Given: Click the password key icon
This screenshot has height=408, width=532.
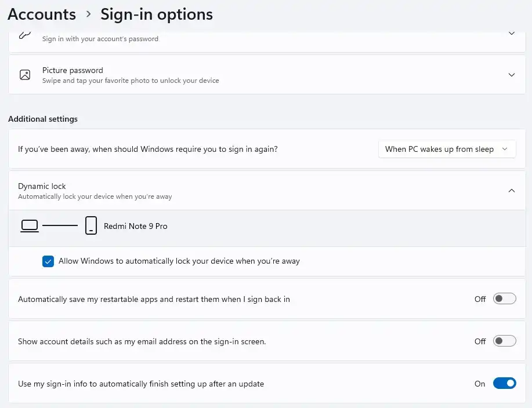Looking at the screenshot, I should coord(25,35).
